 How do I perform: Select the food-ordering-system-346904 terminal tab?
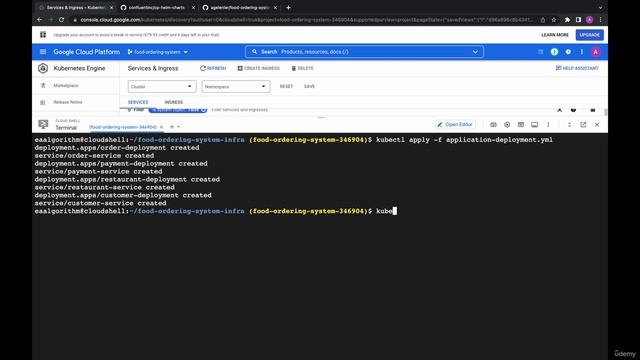(123, 127)
